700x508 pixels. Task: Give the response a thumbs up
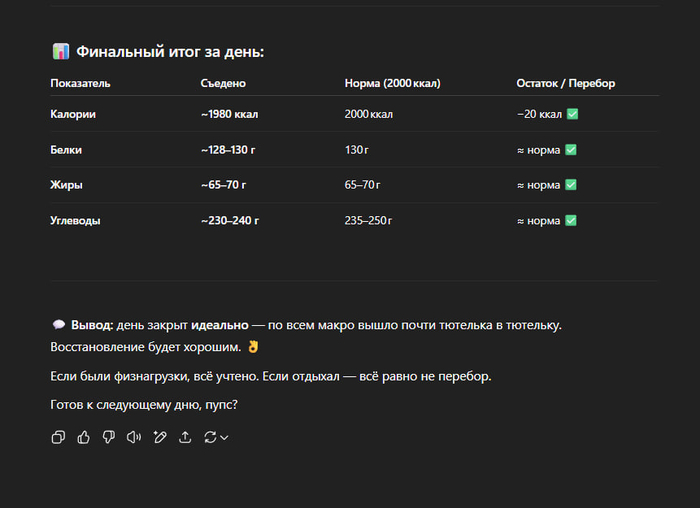(x=84, y=437)
